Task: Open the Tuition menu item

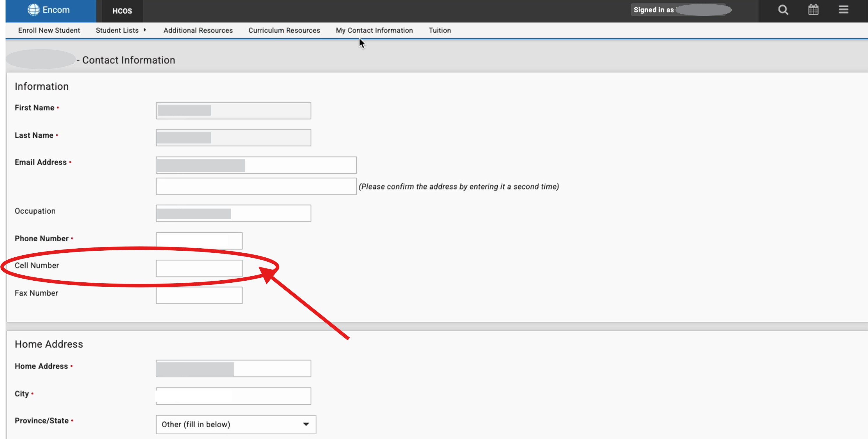Action: (x=439, y=30)
